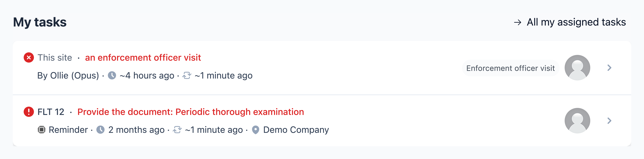
Task: Click the This site label
Action: [55, 58]
